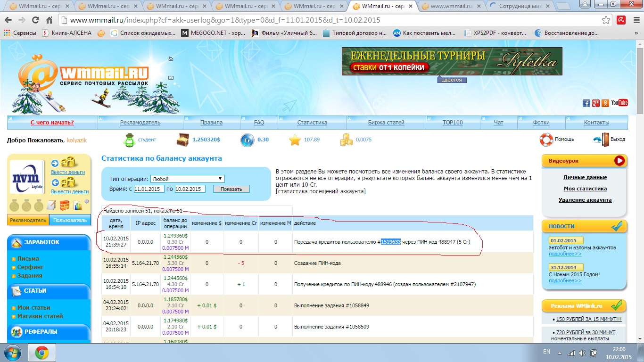Click Chrome back arrow button
Image resolution: width=644 pixels, height=362 pixels.
point(8,20)
